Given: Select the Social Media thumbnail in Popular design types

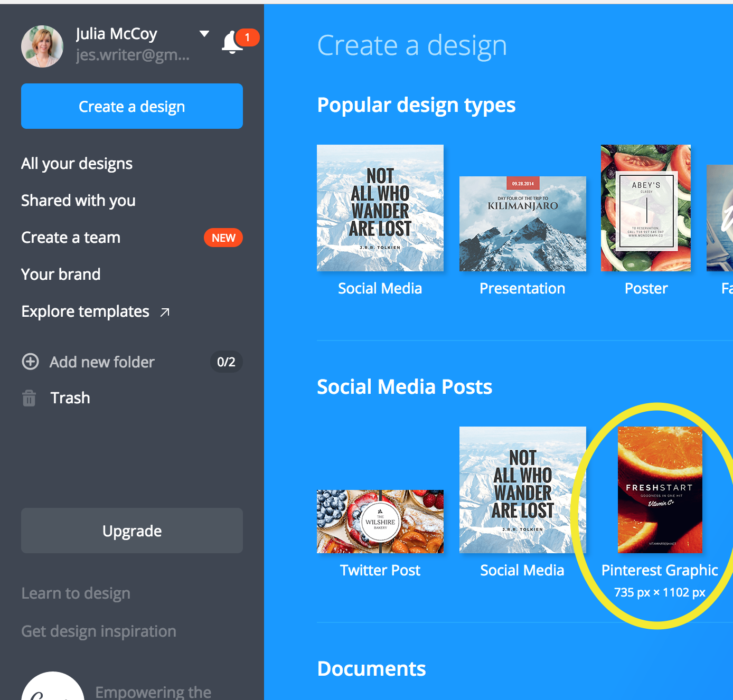Looking at the screenshot, I should [380, 208].
